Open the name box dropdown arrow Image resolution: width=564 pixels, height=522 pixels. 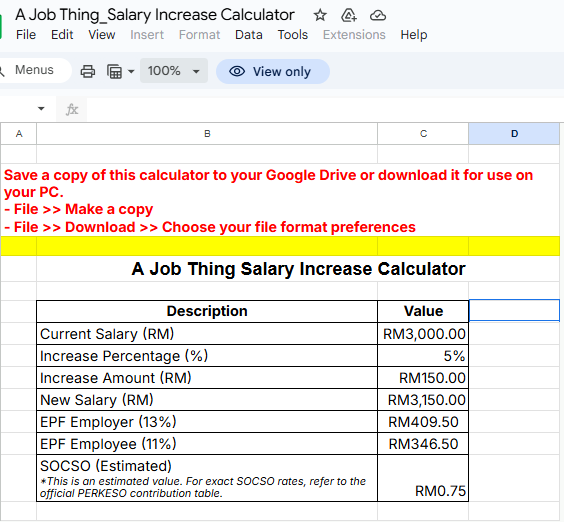point(41,108)
